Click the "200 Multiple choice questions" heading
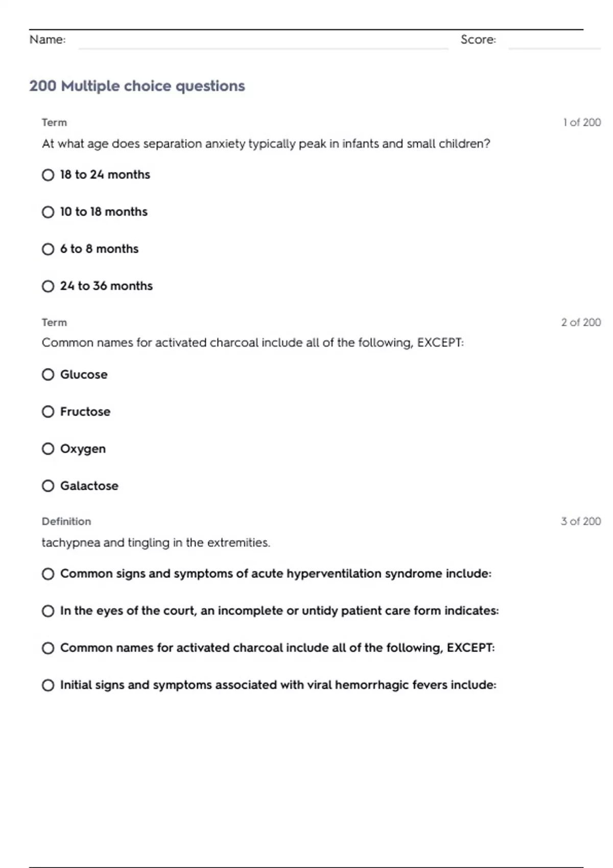Screen dimensions: 613x868 tap(137, 86)
